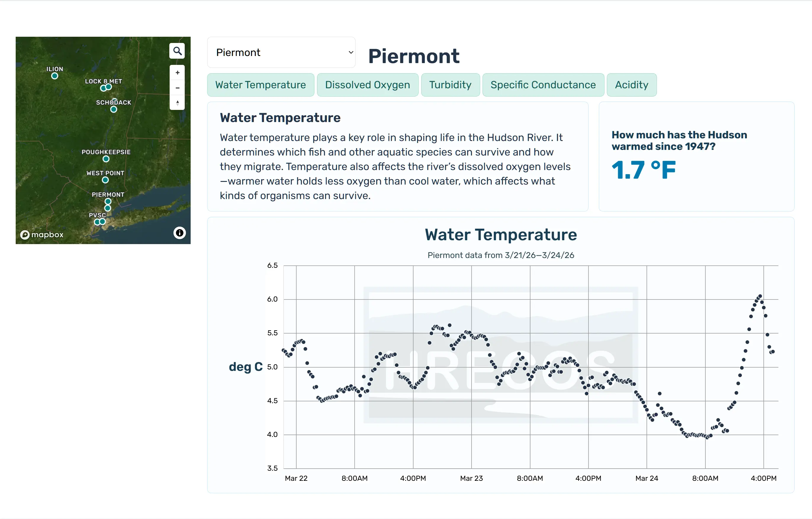Switch to the Dissolved Oxygen tab

[x=367, y=85]
